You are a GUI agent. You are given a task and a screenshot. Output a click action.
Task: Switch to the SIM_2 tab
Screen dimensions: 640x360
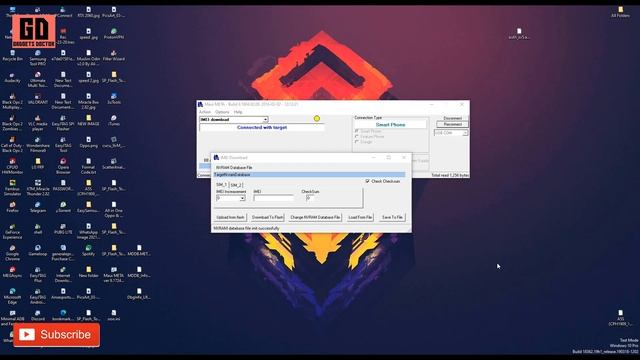coord(236,185)
